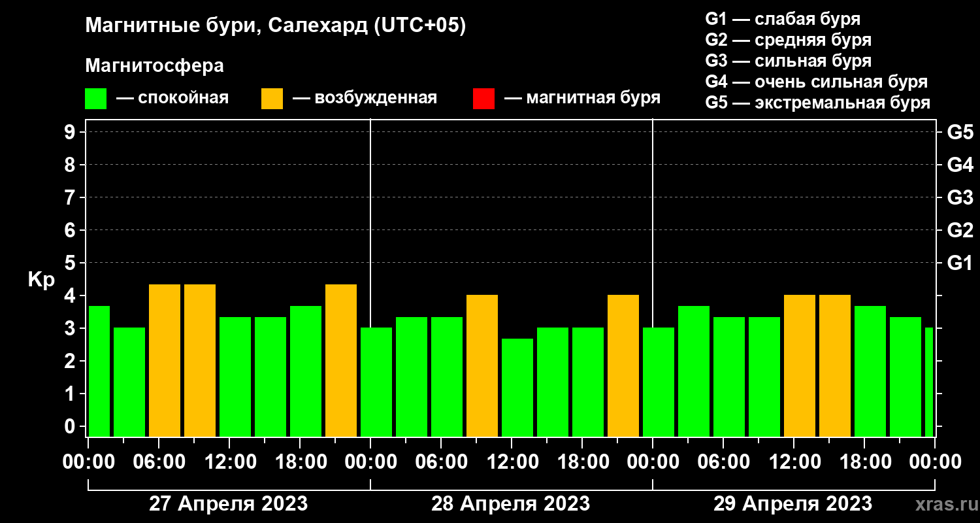Click the '7' value on Kp axis

tap(71, 197)
